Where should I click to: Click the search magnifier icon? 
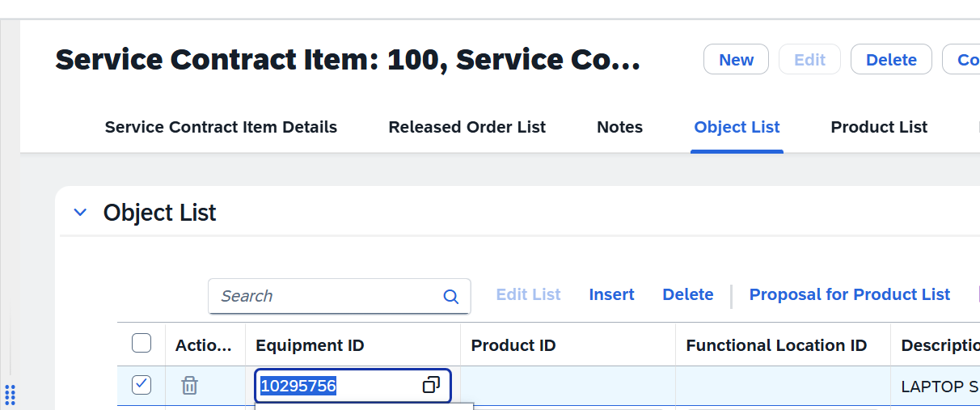(x=451, y=297)
